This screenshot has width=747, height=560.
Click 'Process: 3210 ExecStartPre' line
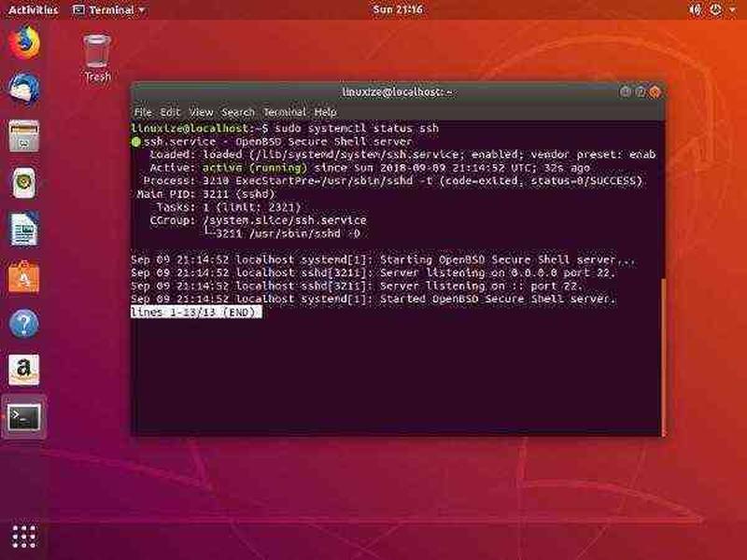pos(393,181)
